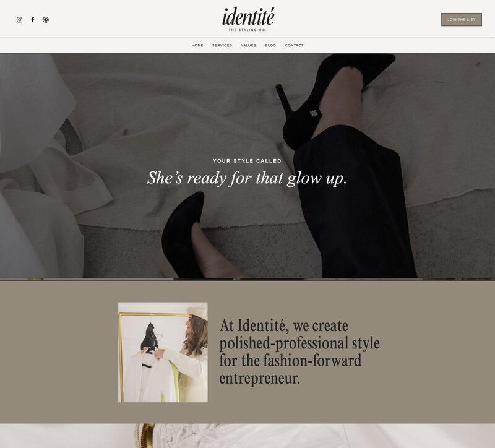Navigate to the CONTACT page
Image resolution: width=495 pixels, height=448 pixels.
pyautogui.click(x=295, y=45)
